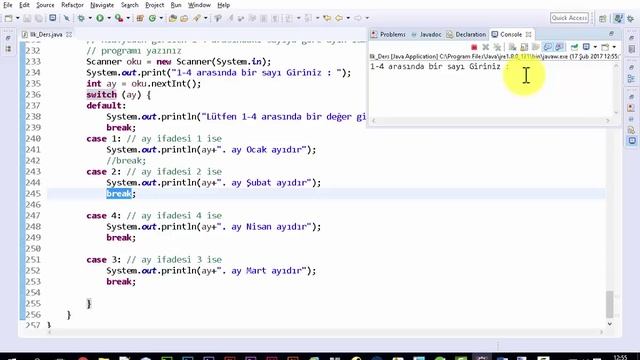
Task: Open the Back history dropdown arrow
Action: 348,18
